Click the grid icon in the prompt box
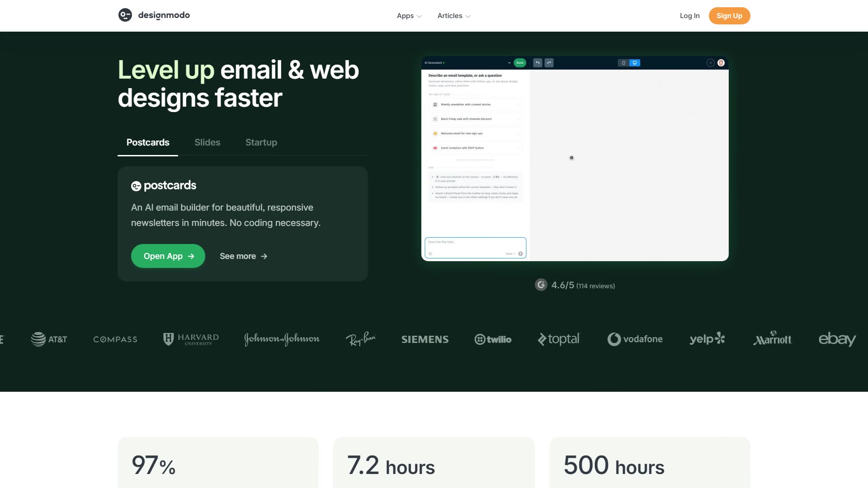 click(430, 254)
